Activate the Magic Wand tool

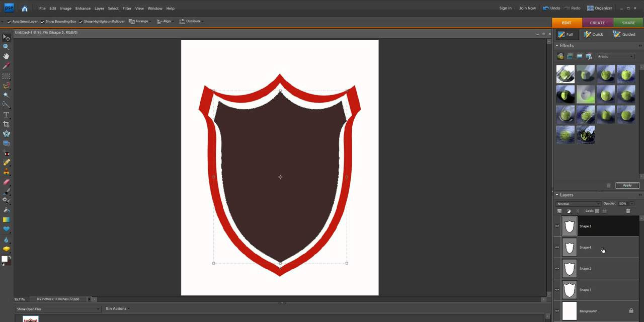click(x=7, y=95)
